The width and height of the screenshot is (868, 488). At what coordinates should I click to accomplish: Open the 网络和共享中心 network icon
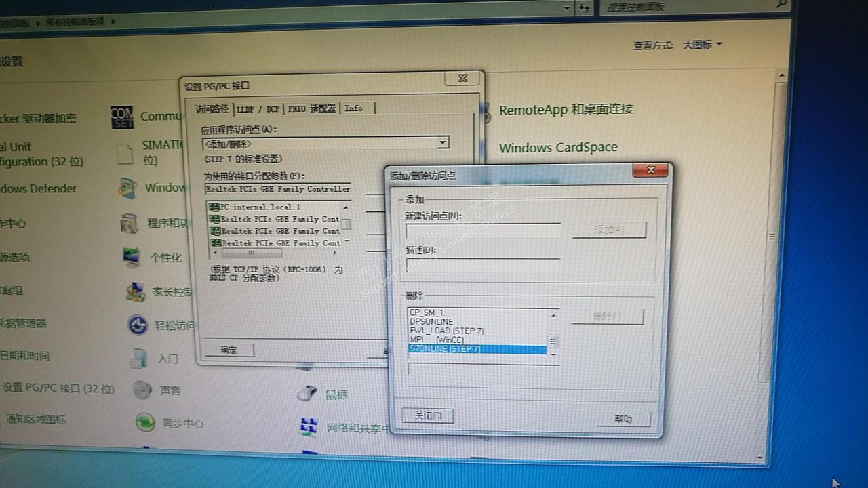click(309, 427)
